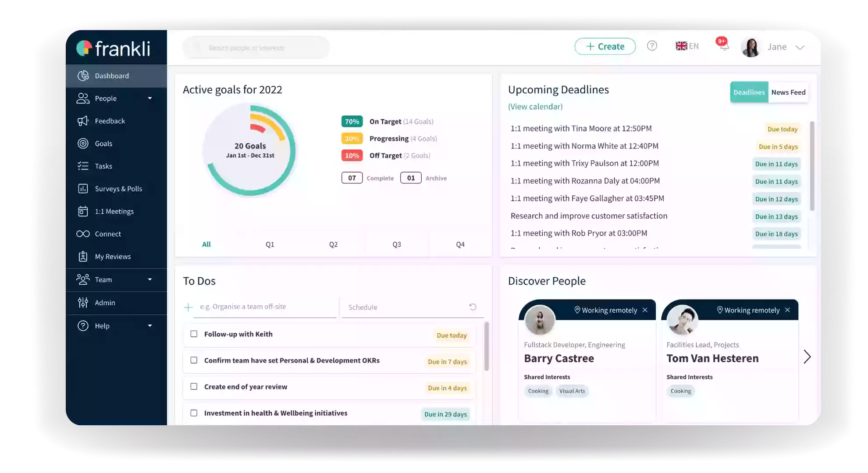Click the Dashboard icon in sidebar
868x473 pixels.
pos(83,75)
